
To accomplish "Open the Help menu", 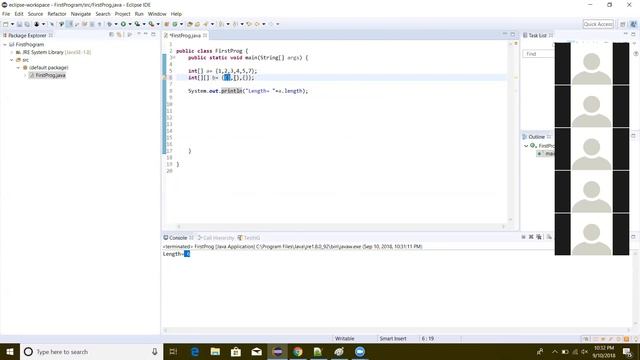I will coord(176,14).
